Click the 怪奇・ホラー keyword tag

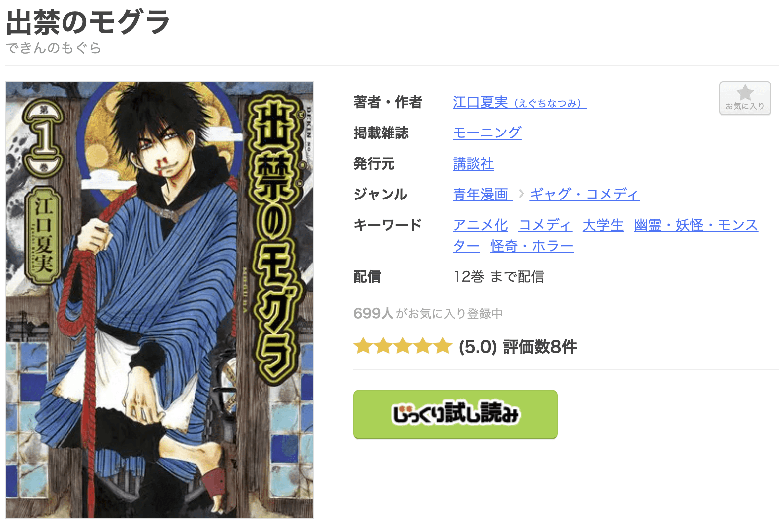(531, 246)
